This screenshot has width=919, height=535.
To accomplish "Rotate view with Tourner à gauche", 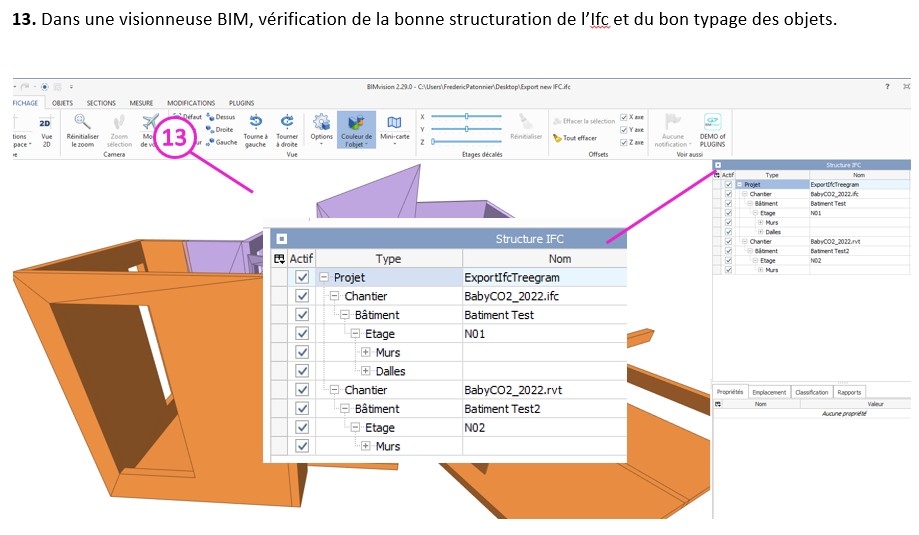I will 256,124.
